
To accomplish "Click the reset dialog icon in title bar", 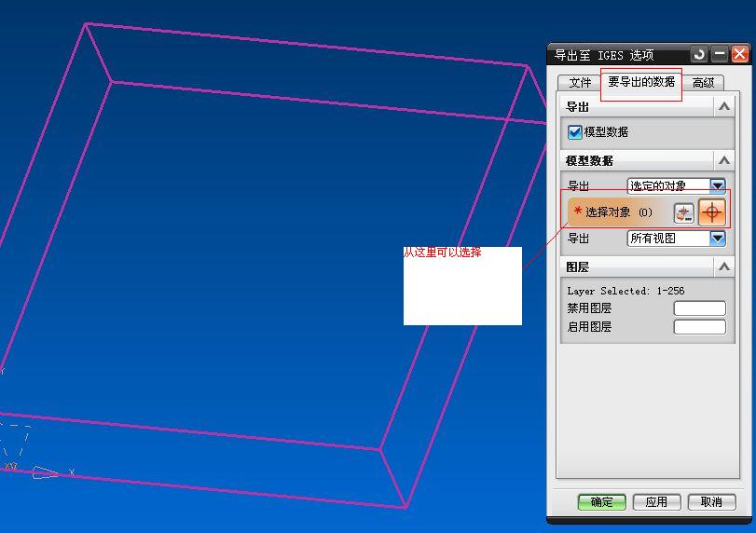I will (x=698, y=54).
